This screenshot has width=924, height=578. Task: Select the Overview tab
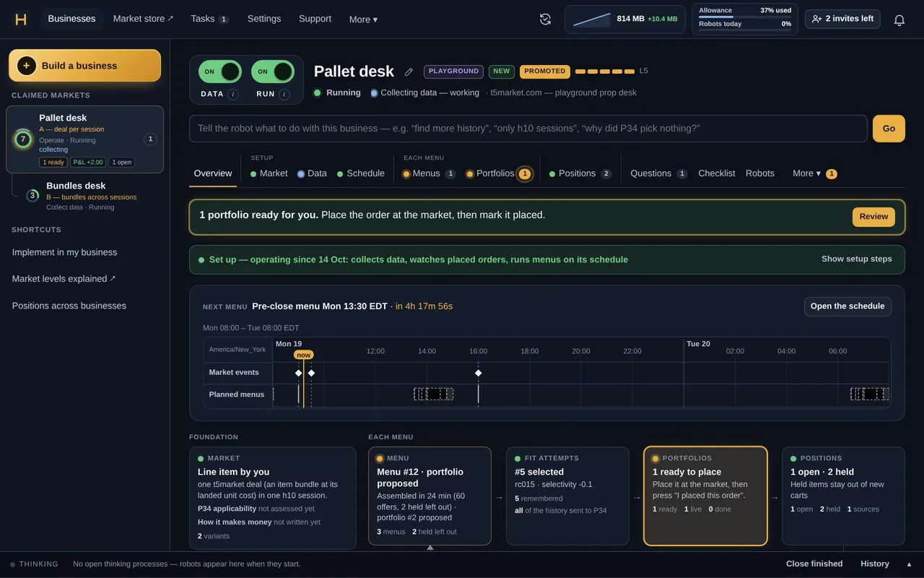click(213, 173)
